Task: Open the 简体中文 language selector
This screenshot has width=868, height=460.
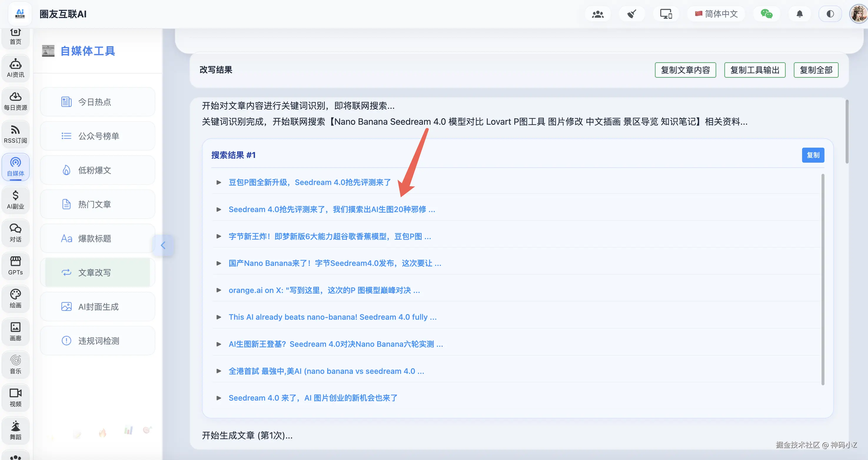Action: [716, 14]
